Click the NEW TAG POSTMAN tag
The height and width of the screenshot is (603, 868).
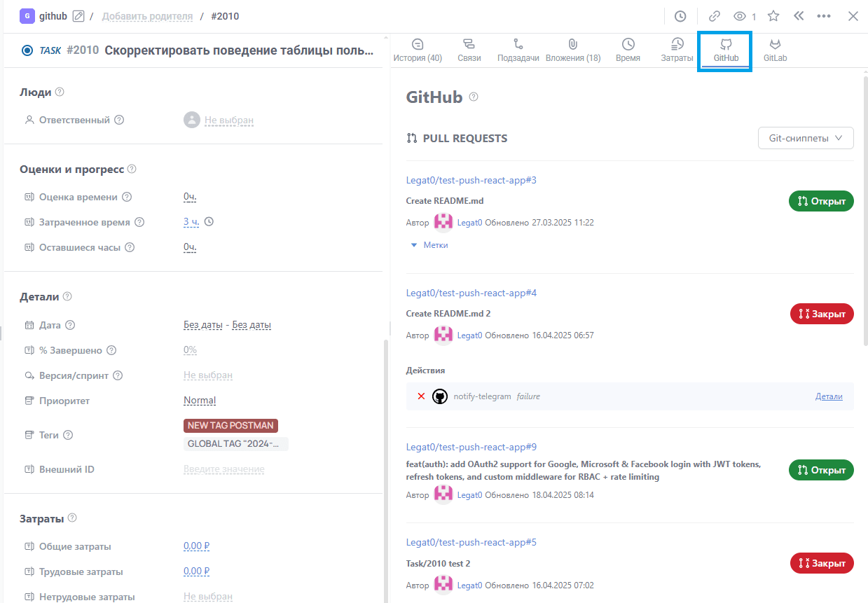pos(231,426)
